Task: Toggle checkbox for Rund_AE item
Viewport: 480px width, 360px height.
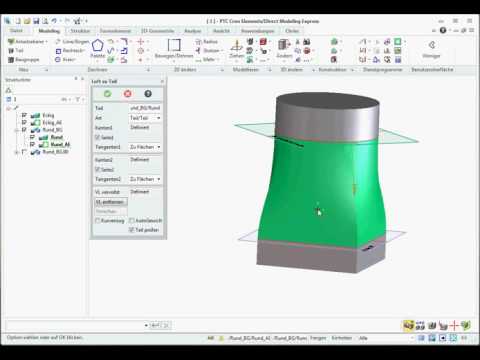Action: pyautogui.click(x=32, y=144)
